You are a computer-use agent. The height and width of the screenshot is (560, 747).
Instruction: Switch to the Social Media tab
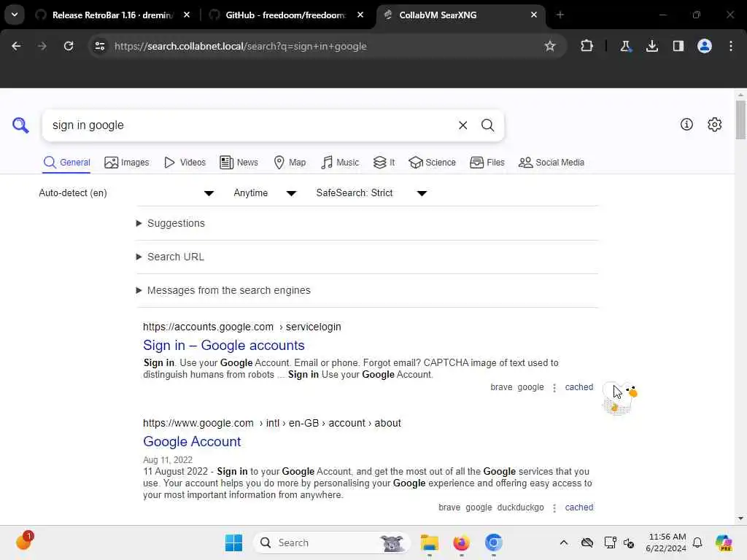551,163
